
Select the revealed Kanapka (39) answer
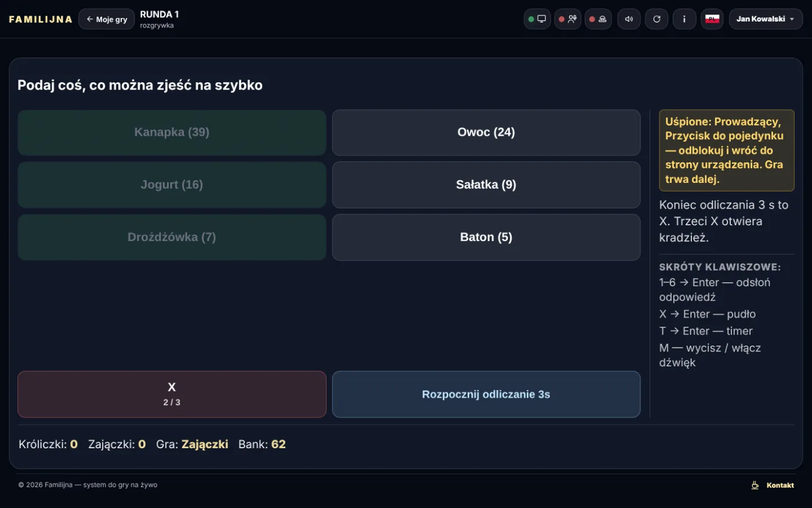[172, 132]
